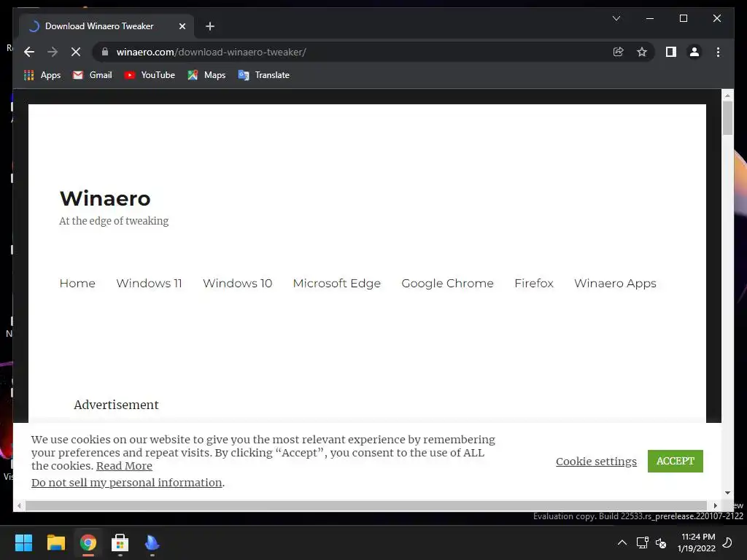
Task: Click Do not sell my personal information
Action: click(x=127, y=483)
